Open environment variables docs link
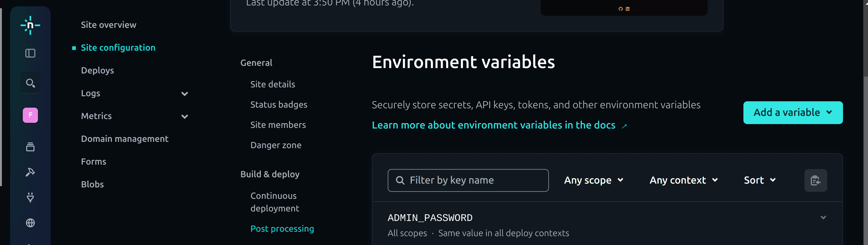 tap(493, 125)
